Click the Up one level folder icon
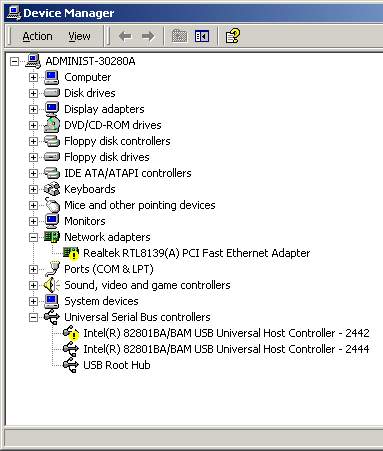The width and height of the screenshot is (383, 451). (x=179, y=36)
